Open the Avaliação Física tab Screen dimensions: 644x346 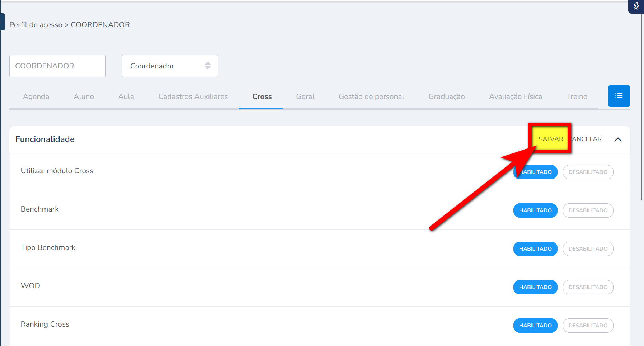515,96
